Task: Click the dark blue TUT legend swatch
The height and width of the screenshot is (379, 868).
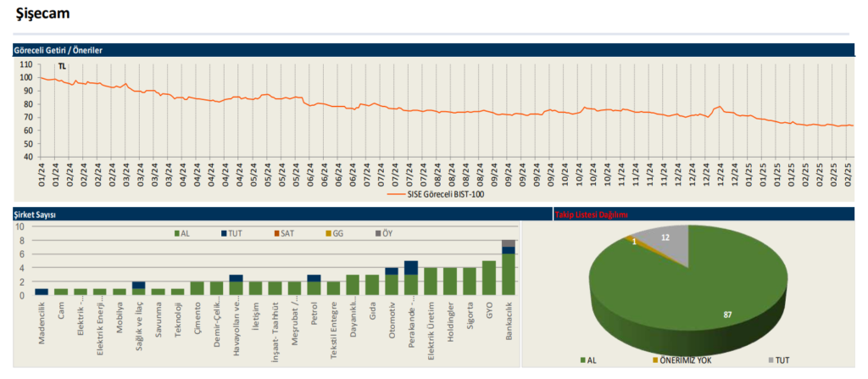Action: point(223,234)
